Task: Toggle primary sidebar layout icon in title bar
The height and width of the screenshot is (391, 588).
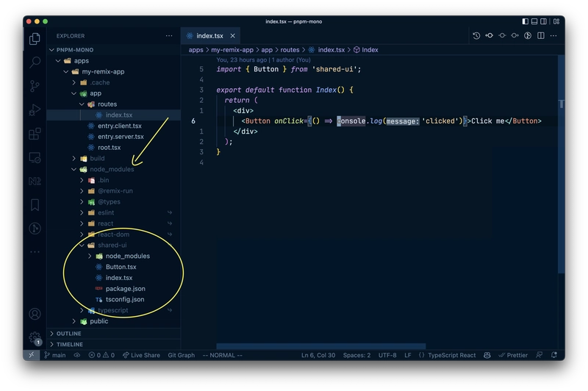Action: pyautogui.click(x=525, y=21)
